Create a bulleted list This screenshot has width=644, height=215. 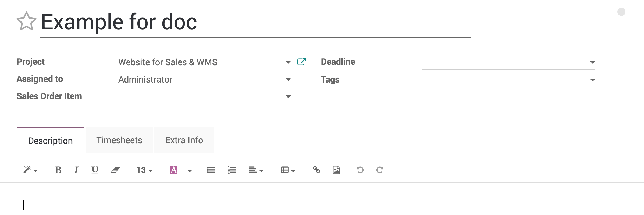tap(211, 170)
